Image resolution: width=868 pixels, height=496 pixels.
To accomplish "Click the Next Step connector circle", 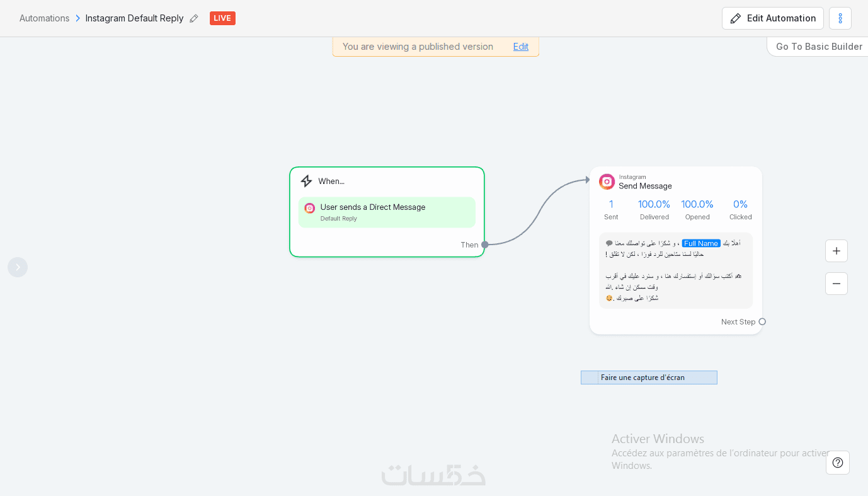I will point(762,321).
